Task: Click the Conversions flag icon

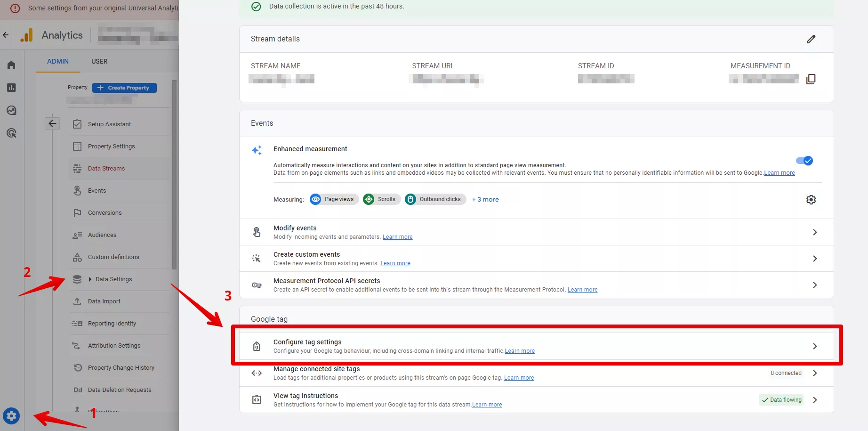Action: pyautogui.click(x=77, y=212)
